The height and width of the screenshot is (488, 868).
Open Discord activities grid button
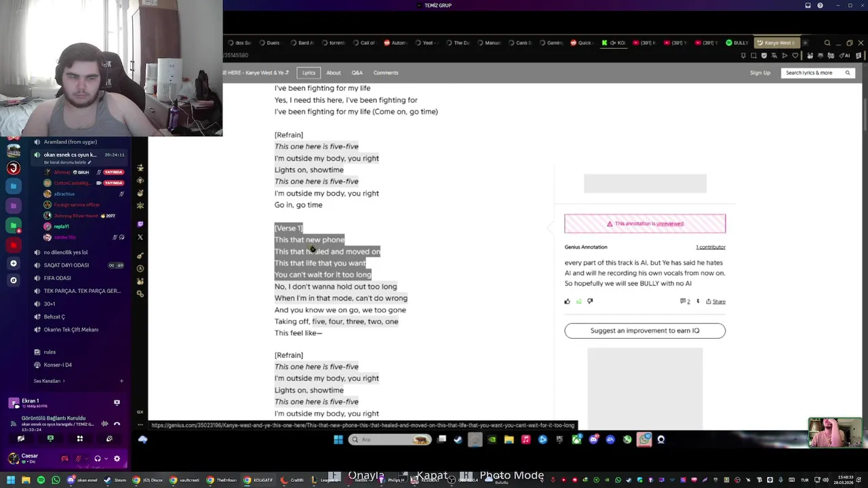click(x=79, y=439)
